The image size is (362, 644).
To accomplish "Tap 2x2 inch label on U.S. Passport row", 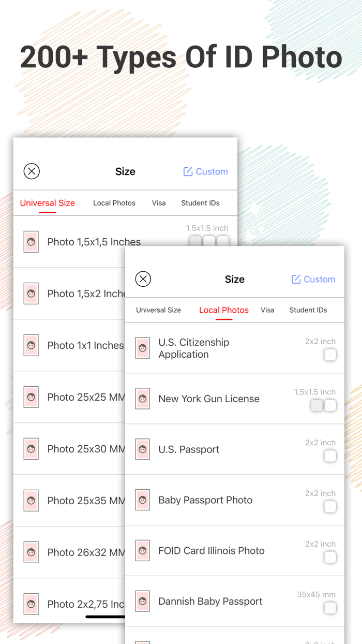I will 320,443.
